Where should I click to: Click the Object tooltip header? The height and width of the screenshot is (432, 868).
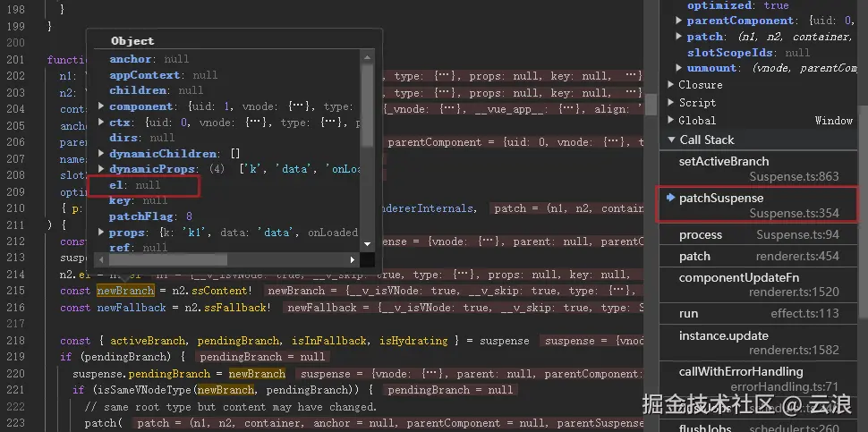point(132,41)
